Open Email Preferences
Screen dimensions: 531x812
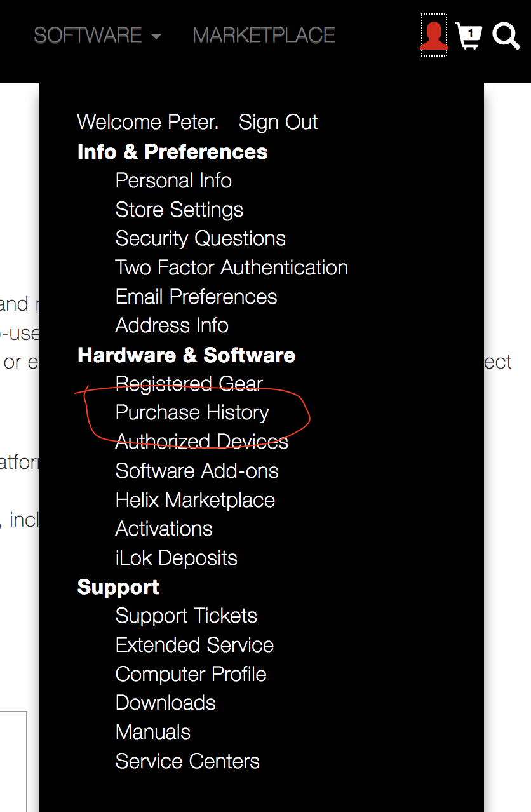coord(196,297)
